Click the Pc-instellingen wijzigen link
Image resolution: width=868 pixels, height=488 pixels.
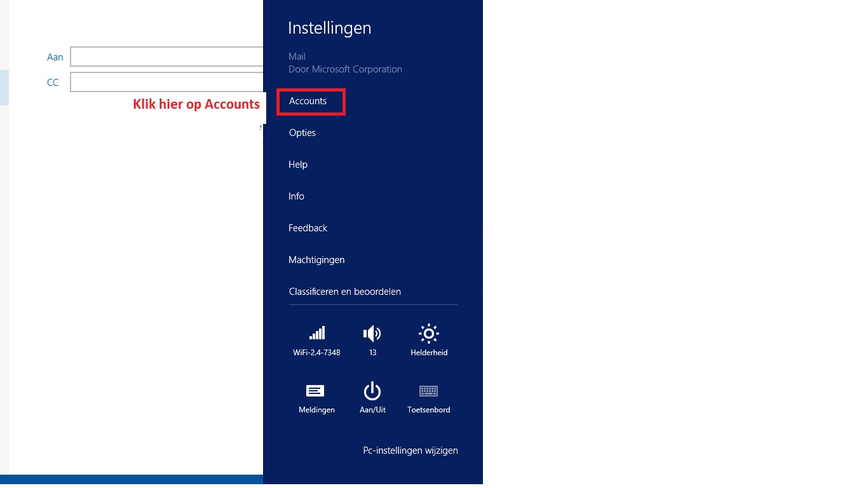point(410,451)
